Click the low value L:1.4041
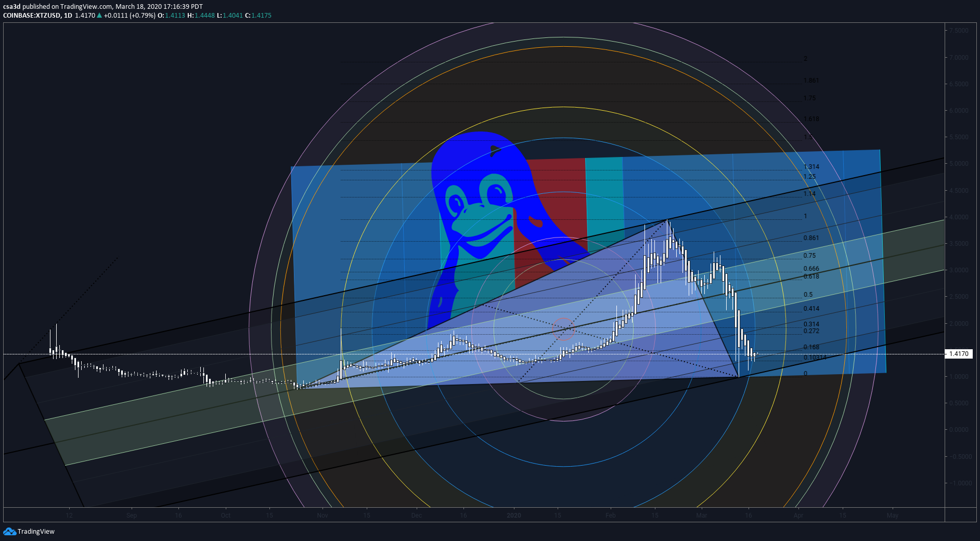The height and width of the screenshot is (541, 980). pyautogui.click(x=230, y=15)
